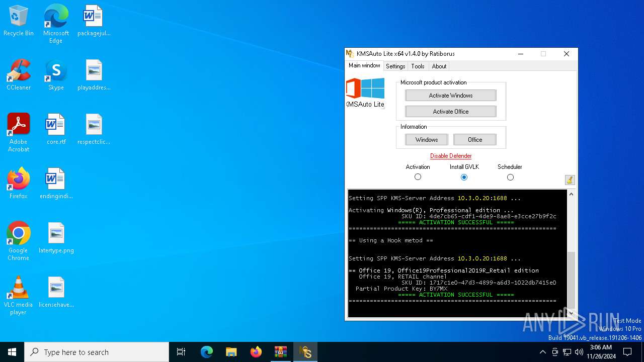Image resolution: width=644 pixels, height=362 pixels.
Task: Select the respectclic image file icon
Action: point(94,130)
